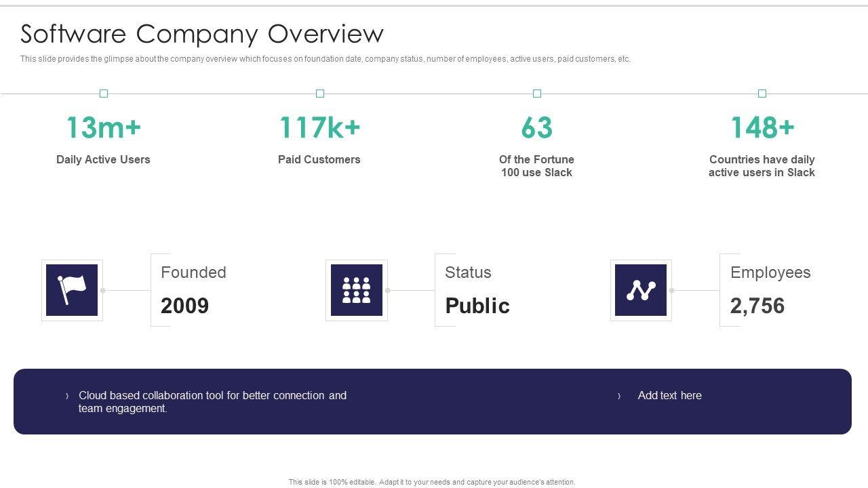Select the Cloud based collaboration tool text
Screen dimensions: 868x488
(212, 402)
